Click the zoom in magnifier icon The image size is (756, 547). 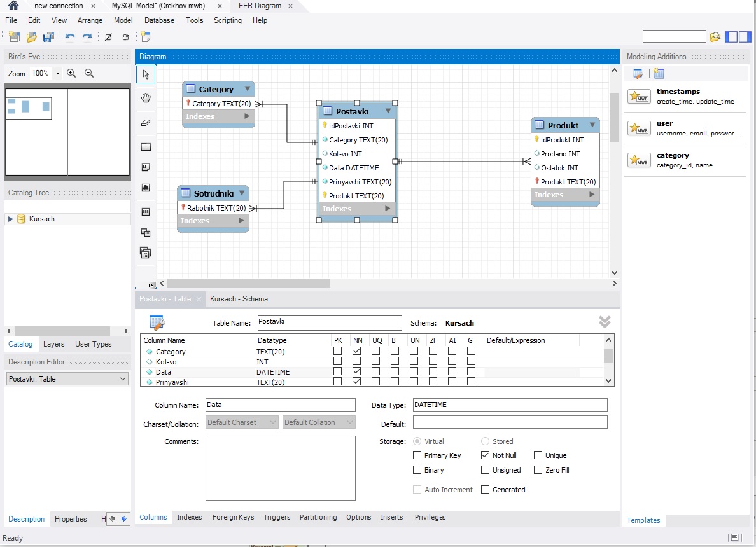click(x=71, y=73)
